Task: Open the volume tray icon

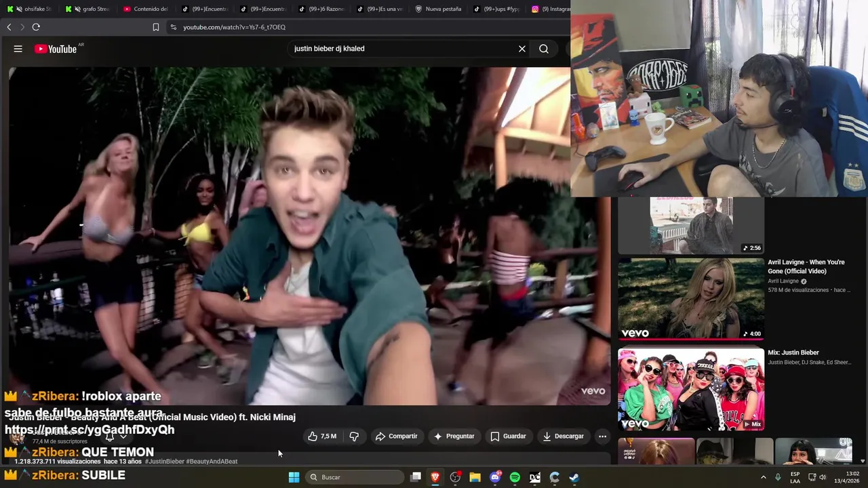Action: click(x=823, y=477)
